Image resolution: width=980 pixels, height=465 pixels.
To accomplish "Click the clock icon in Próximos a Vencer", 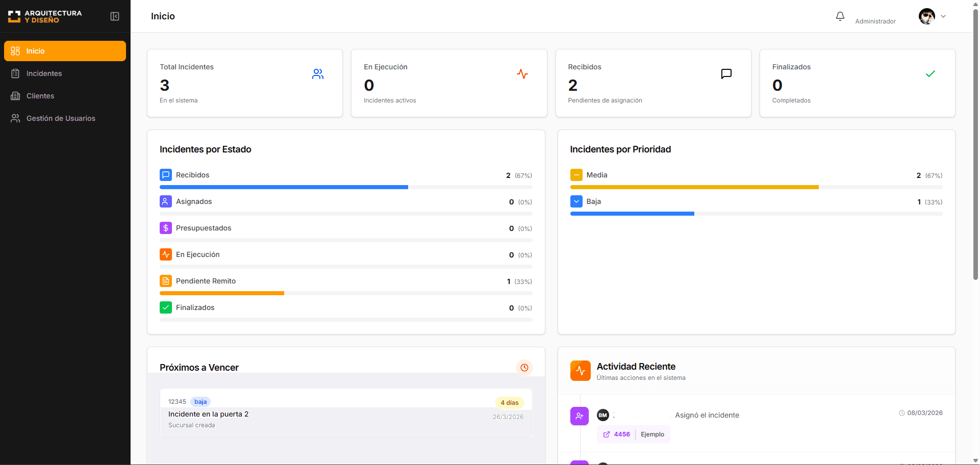I will pyautogui.click(x=524, y=368).
